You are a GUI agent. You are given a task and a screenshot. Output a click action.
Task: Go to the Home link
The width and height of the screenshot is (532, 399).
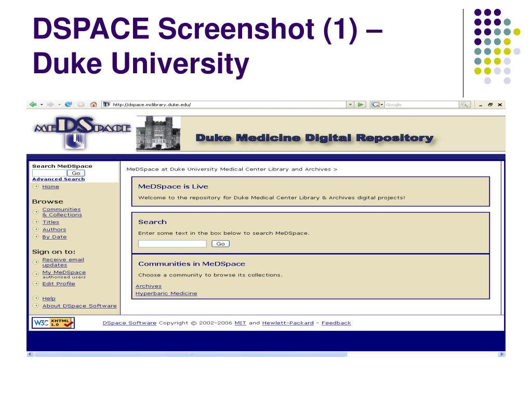(50, 187)
